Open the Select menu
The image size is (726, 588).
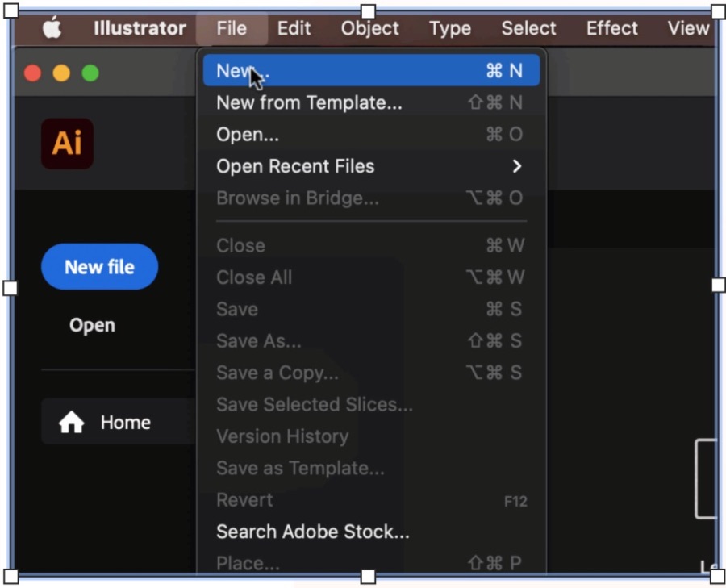(x=528, y=28)
